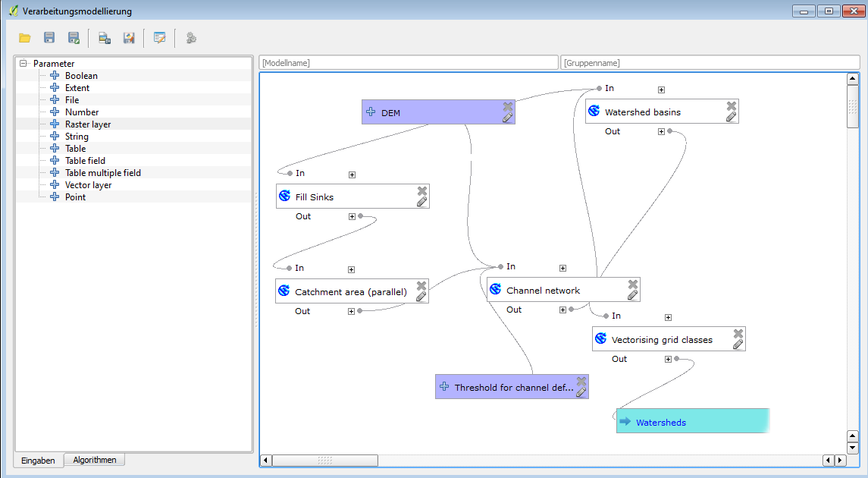Expand the Out section of Catchment area
Screen dimensions: 868x478
click(x=351, y=311)
